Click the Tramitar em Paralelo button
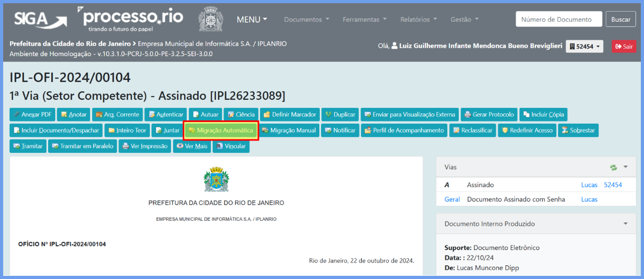 [82, 146]
